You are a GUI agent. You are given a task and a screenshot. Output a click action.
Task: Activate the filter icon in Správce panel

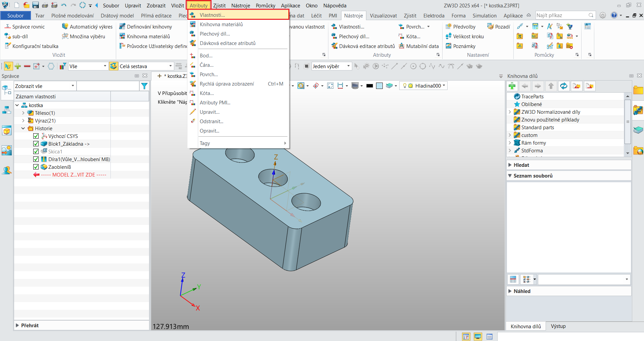pos(144,86)
